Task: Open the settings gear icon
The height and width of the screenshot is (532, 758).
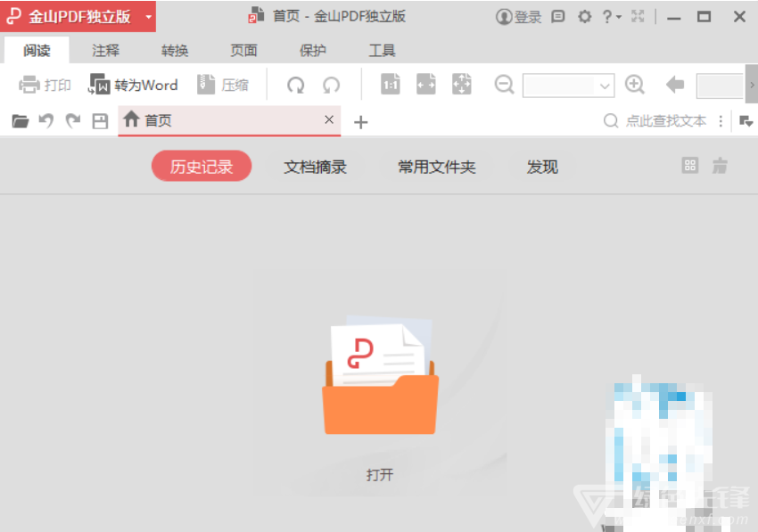Action: pyautogui.click(x=584, y=17)
